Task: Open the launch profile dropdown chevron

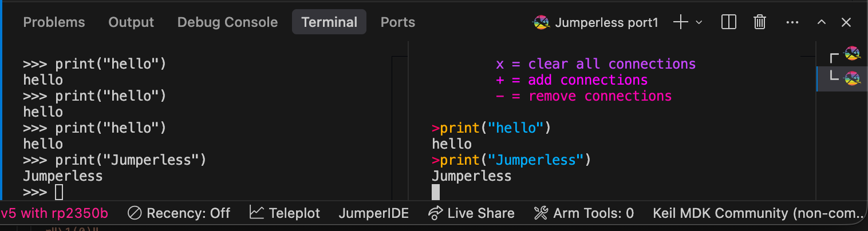Action: (x=699, y=22)
